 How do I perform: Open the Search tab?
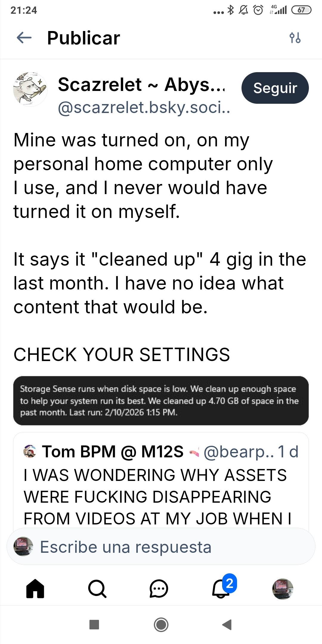pyautogui.click(x=97, y=589)
